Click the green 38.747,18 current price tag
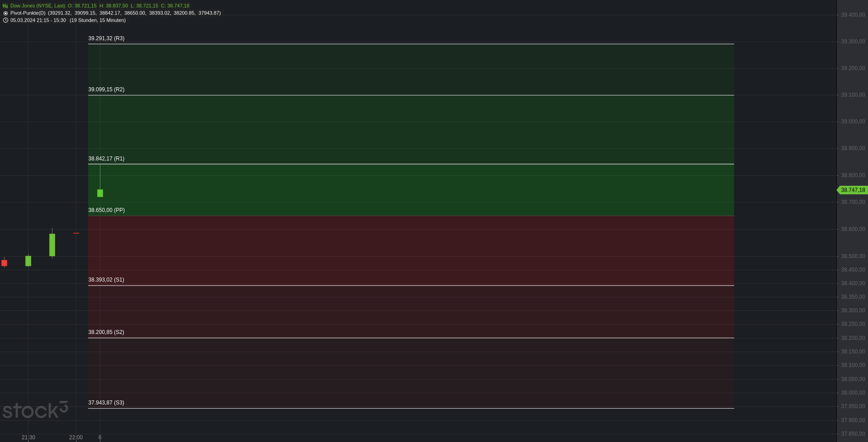Screen dimensions: 868x442 (852, 190)
